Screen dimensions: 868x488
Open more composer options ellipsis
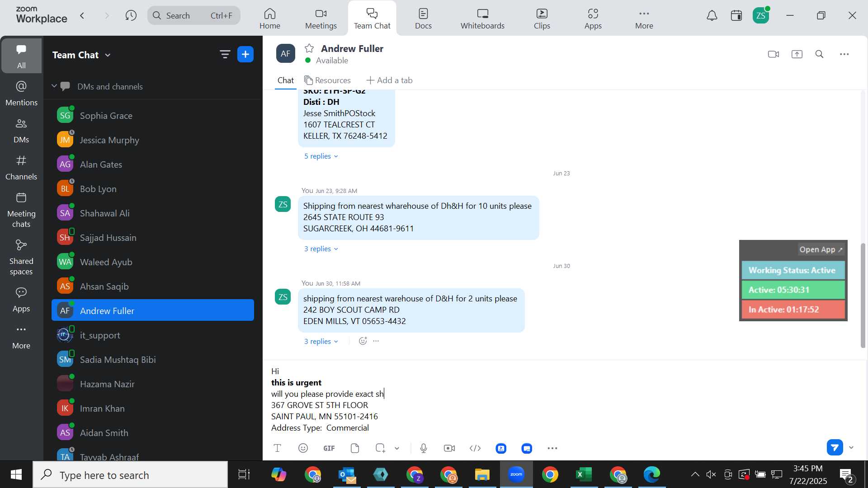(552, 449)
